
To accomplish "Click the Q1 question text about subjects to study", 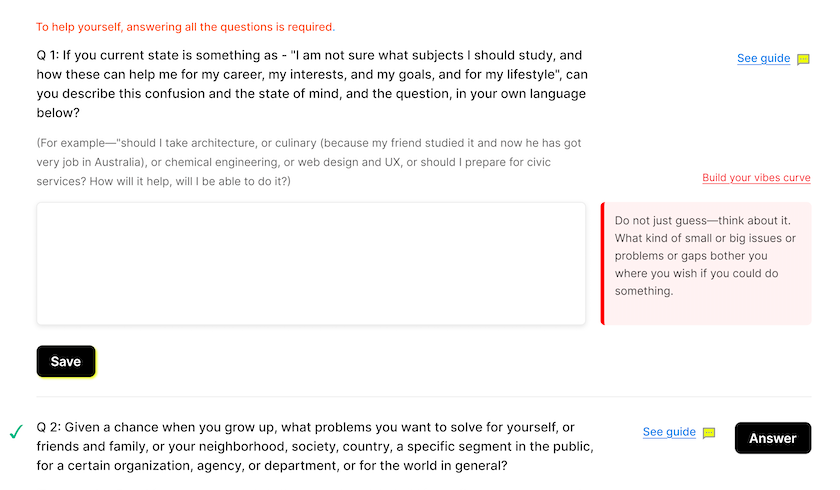I will pyautogui.click(x=312, y=84).
